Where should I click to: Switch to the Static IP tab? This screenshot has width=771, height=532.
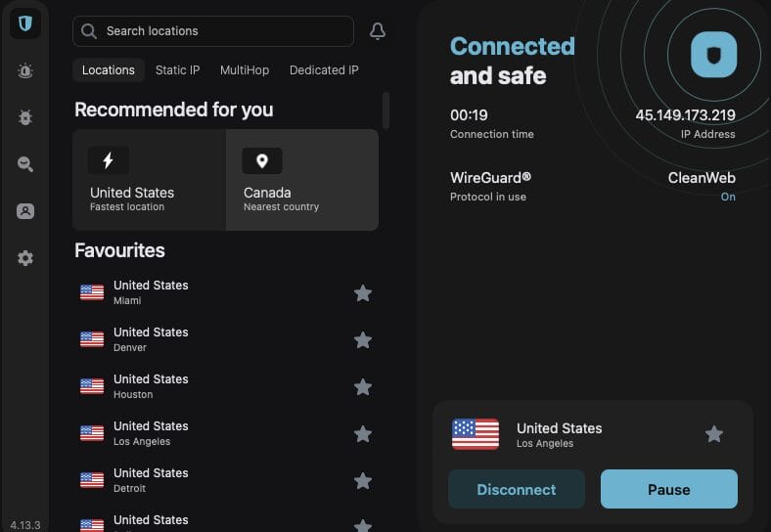click(x=177, y=70)
